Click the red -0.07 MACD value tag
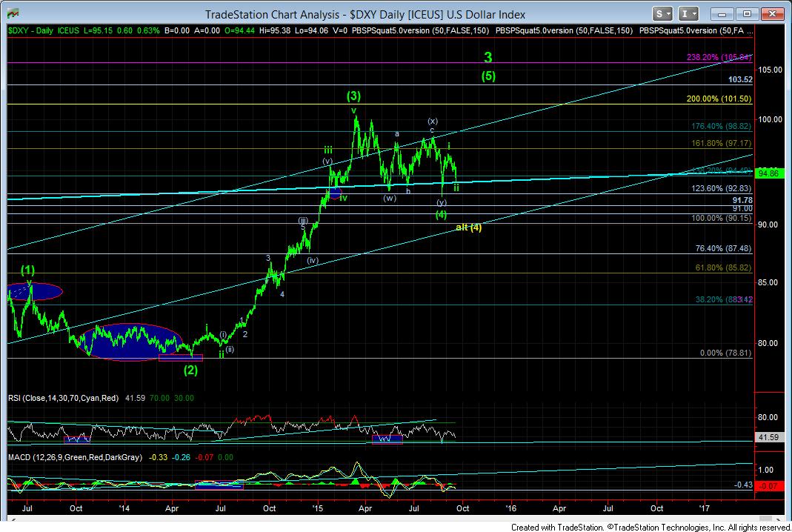This screenshot has height=532, width=792. (769, 486)
